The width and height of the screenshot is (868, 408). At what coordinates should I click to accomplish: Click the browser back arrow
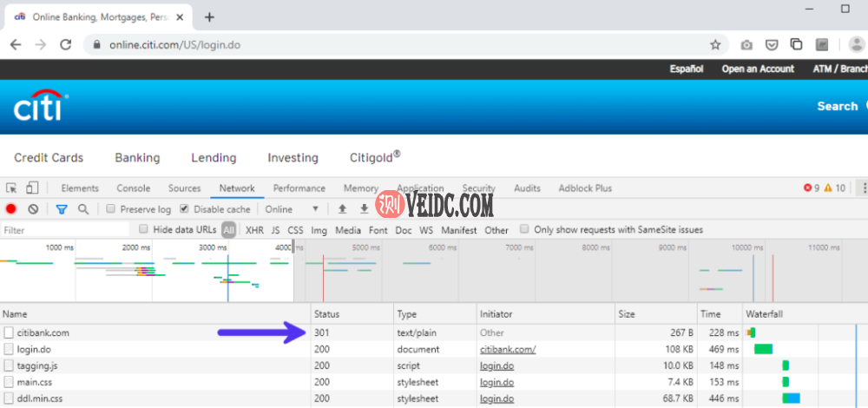click(x=16, y=45)
